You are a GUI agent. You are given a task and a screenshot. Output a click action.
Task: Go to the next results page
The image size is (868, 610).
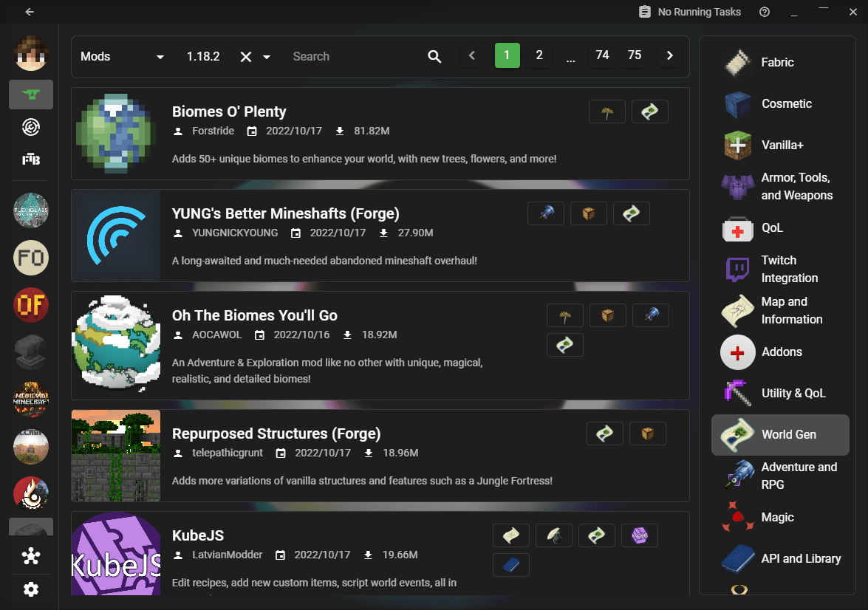pyautogui.click(x=670, y=55)
